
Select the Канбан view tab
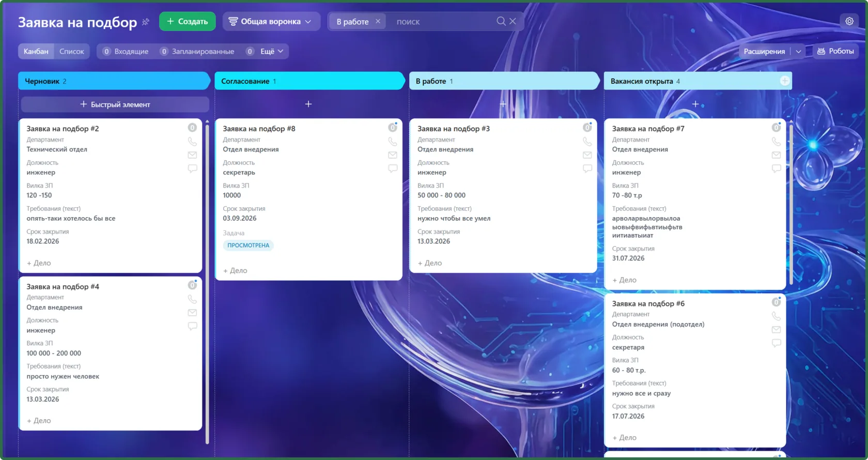[36, 51]
